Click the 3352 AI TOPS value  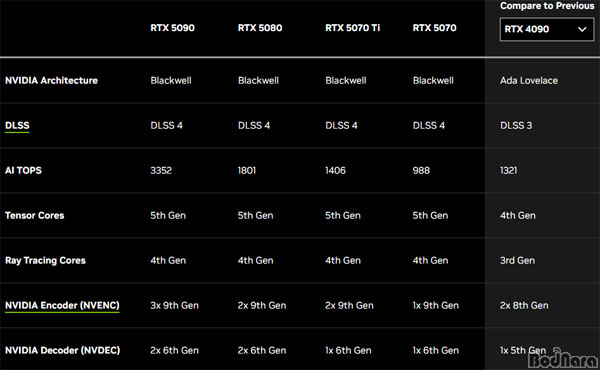pos(161,170)
